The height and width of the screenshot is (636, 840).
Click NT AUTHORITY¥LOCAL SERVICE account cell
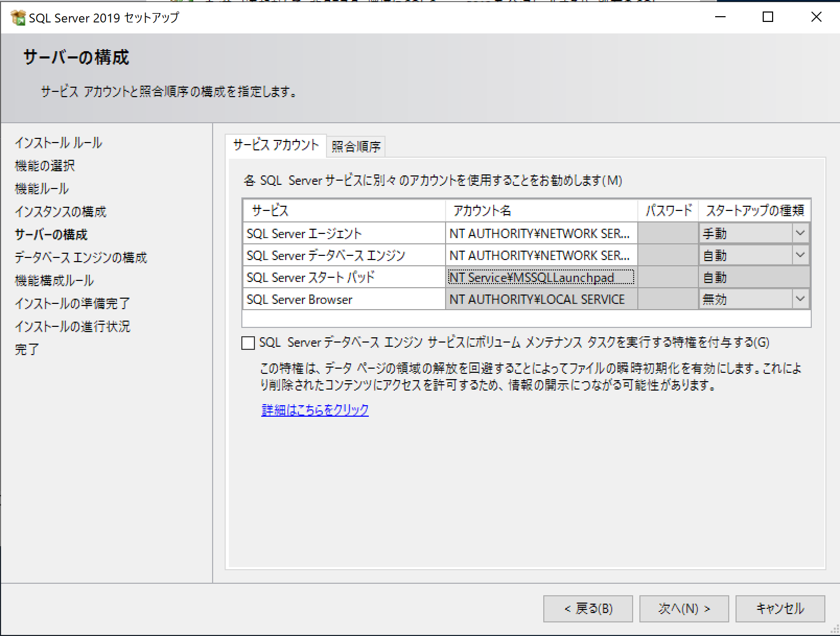541,299
